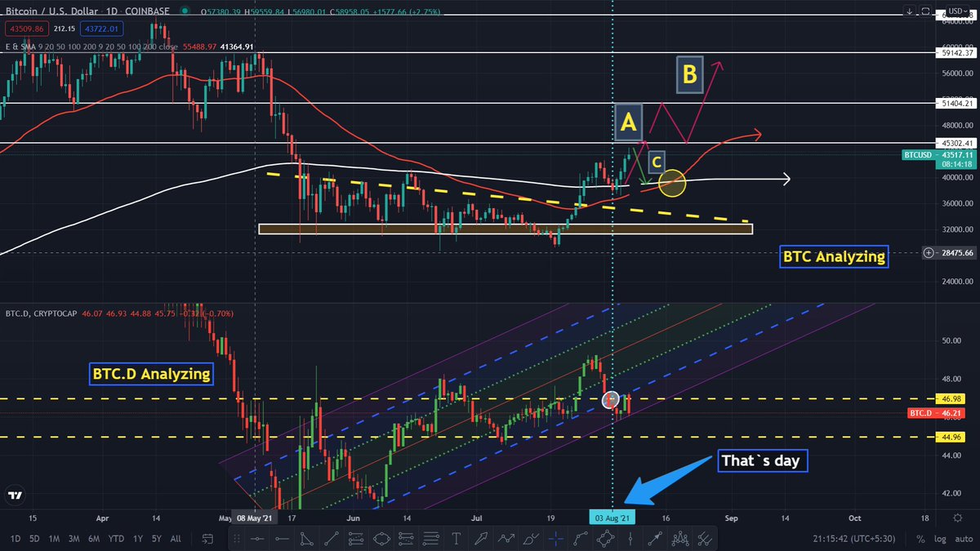Select the Text tool
Screen dimensions: 980x551
tap(456, 539)
